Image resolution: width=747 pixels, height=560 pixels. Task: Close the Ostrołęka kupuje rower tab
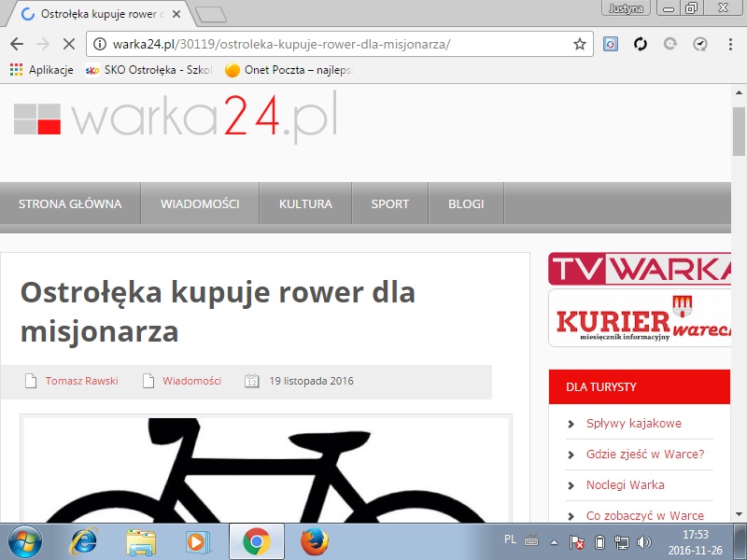coord(176,14)
